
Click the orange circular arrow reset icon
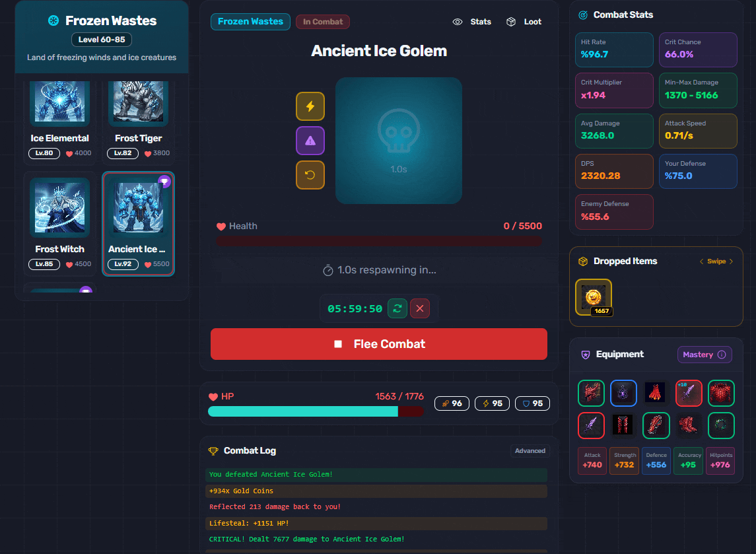pos(310,174)
